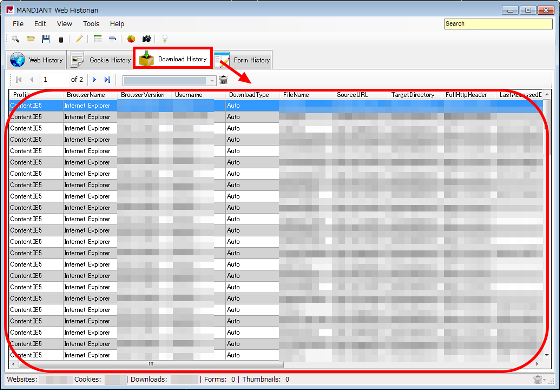Click the horizontal scrollbar right arrow

click(537, 364)
